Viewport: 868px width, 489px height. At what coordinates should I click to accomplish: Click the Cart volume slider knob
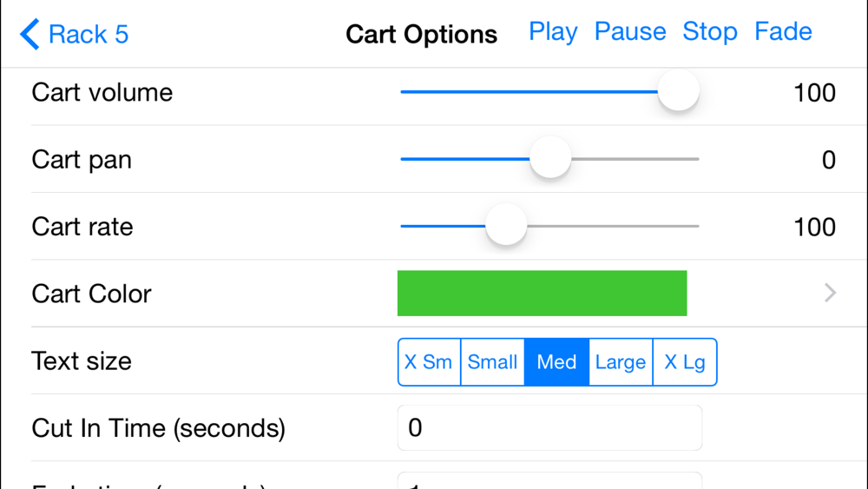point(678,91)
